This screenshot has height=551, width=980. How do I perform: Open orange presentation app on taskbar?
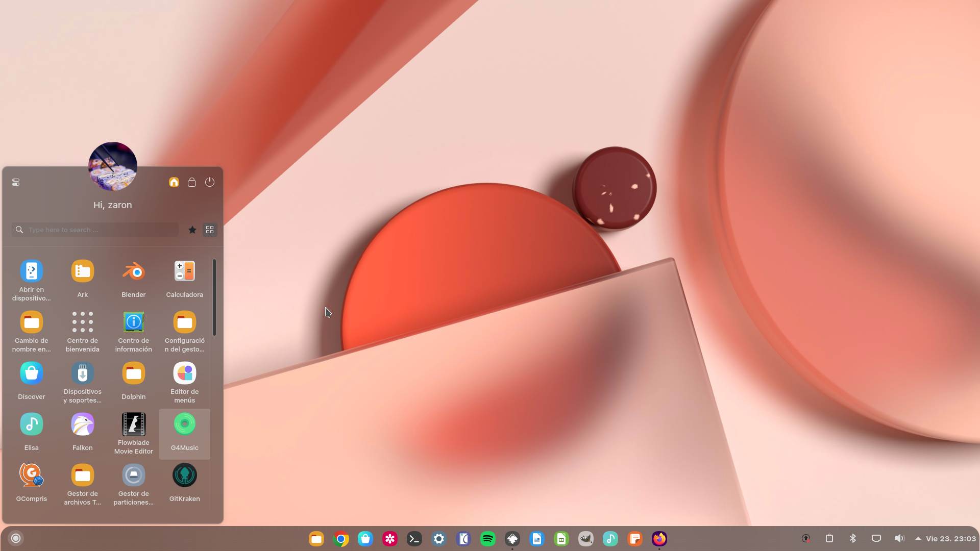pos(635,539)
